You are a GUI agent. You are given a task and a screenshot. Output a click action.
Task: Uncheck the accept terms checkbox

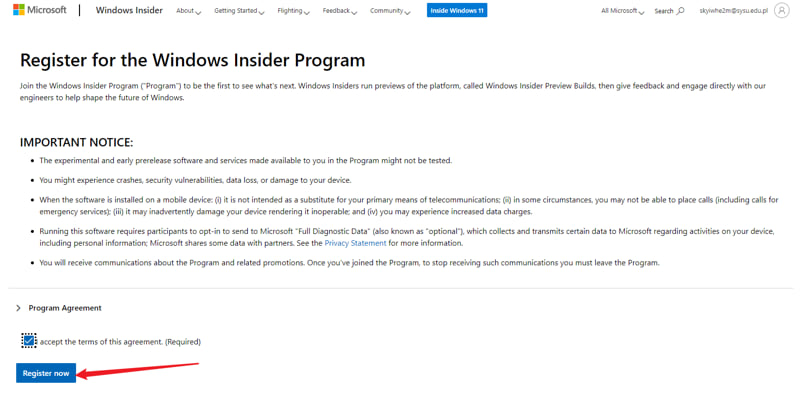29,340
